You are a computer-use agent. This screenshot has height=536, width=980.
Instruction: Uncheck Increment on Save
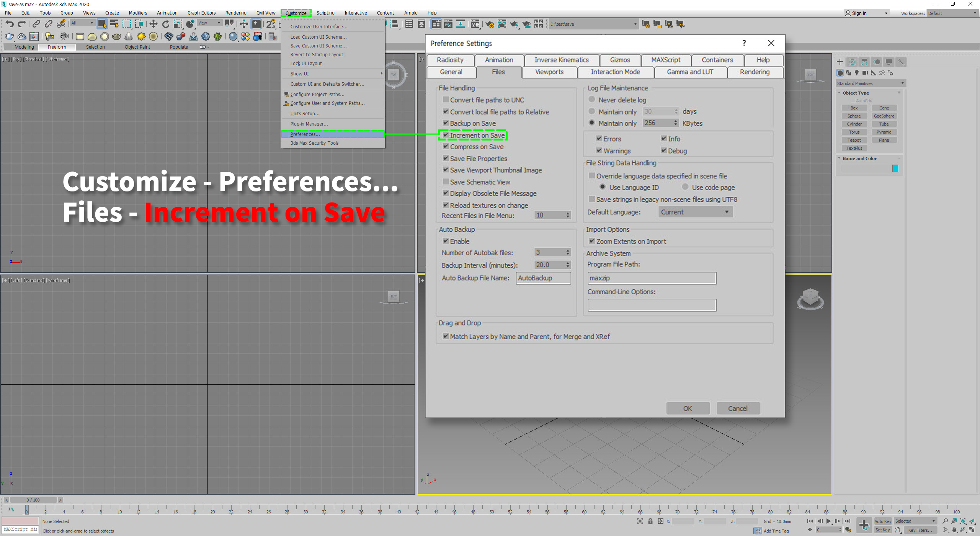click(446, 135)
